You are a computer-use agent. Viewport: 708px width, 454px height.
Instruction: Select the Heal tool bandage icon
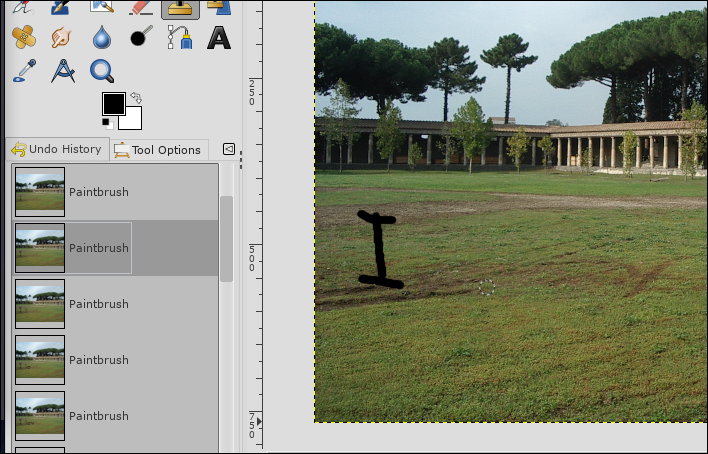click(24, 37)
